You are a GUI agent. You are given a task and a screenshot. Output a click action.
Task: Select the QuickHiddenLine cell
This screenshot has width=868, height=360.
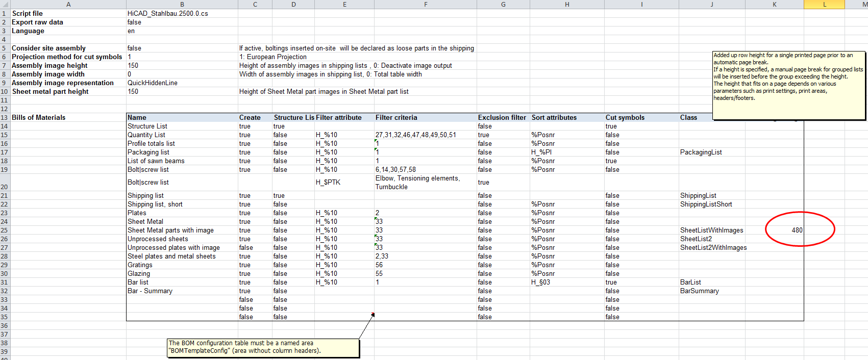153,83
